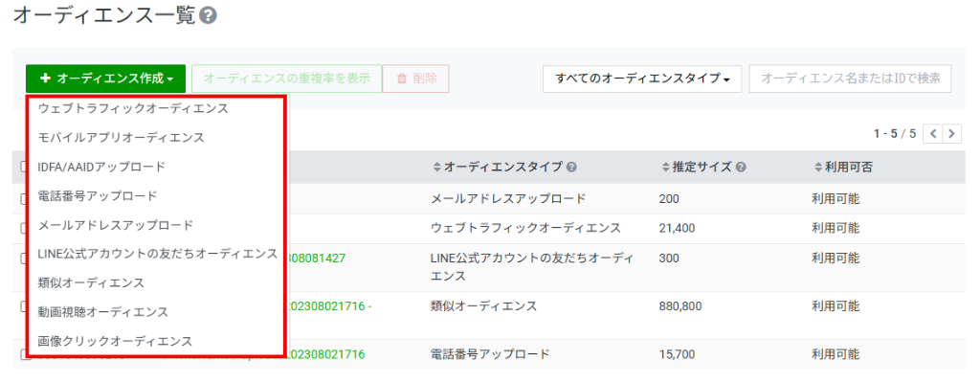Click help icon beside 推定サイズ header

[x=742, y=168]
